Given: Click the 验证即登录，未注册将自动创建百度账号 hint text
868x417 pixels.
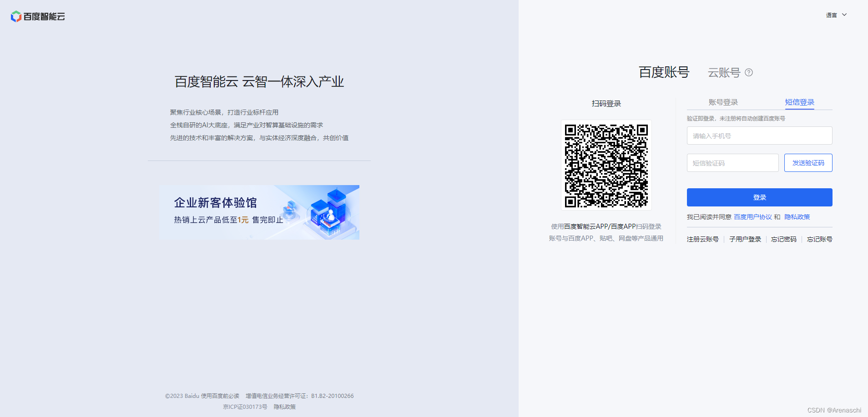Looking at the screenshot, I should [x=736, y=118].
